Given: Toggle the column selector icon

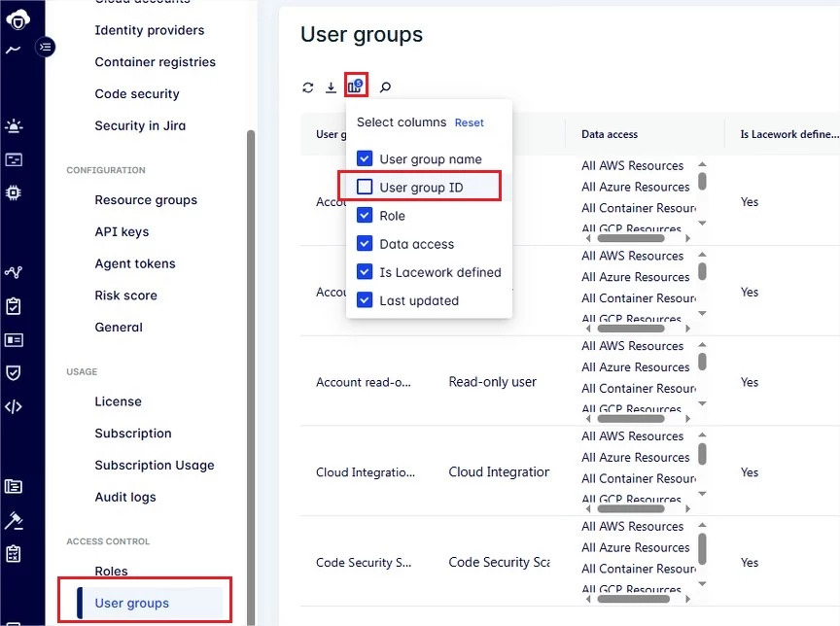Looking at the screenshot, I should [355, 86].
